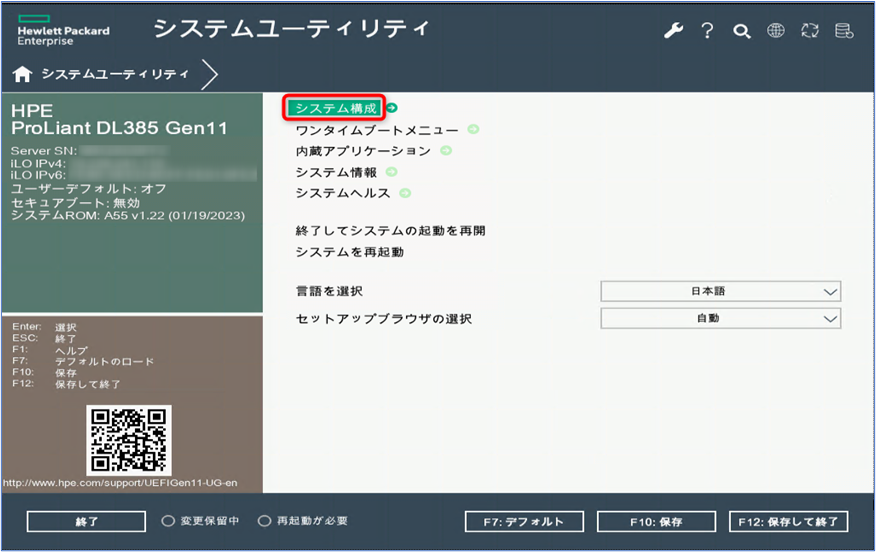Click the Hewlett Packard Enterprise logo
The height and width of the screenshot is (552, 876).
point(63,31)
